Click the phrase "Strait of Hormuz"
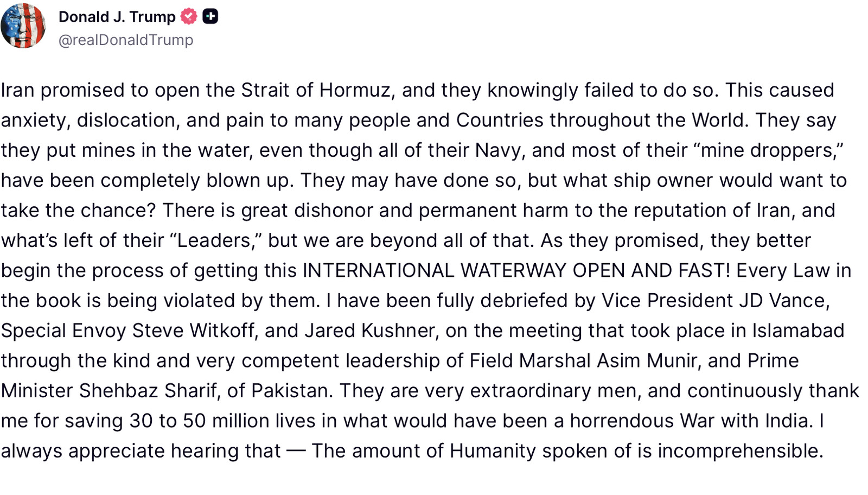Image resolution: width=868 pixels, height=495 pixels. click(x=316, y=90)
